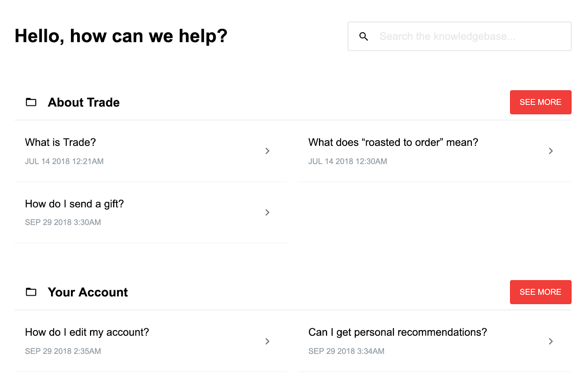Open Can I get personal recommendations? article
This screenshot has height=375, width=588.
click(397, 332)
